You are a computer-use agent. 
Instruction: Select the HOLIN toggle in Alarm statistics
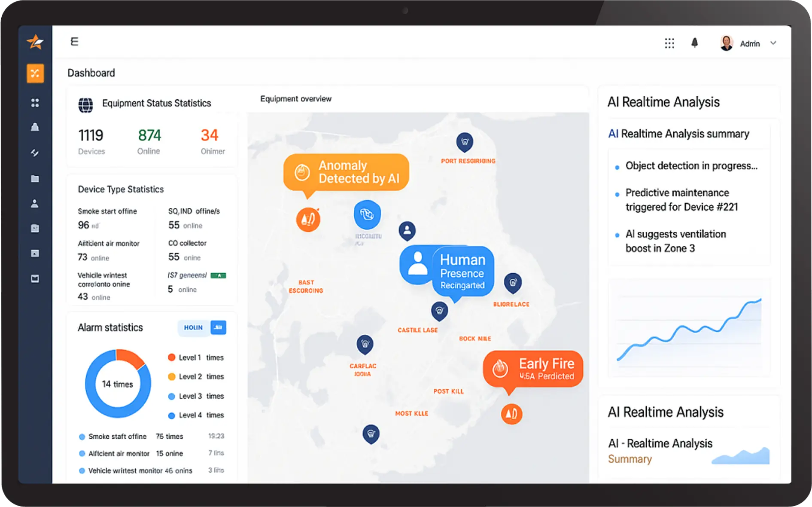193,327
